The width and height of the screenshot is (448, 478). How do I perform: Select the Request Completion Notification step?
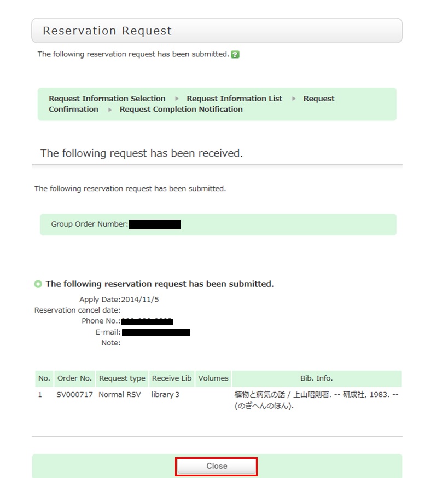tap(181, 109)
